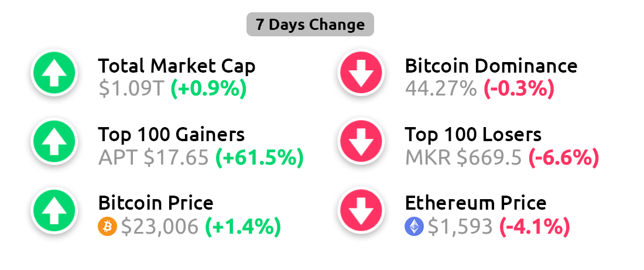Click the -6.6% MKR loss percentage
This screenshot has height=270, width=644.
point(563,158)
